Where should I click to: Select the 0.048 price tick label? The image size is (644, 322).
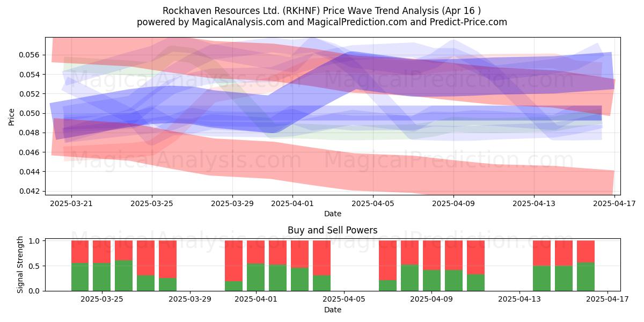30,133
